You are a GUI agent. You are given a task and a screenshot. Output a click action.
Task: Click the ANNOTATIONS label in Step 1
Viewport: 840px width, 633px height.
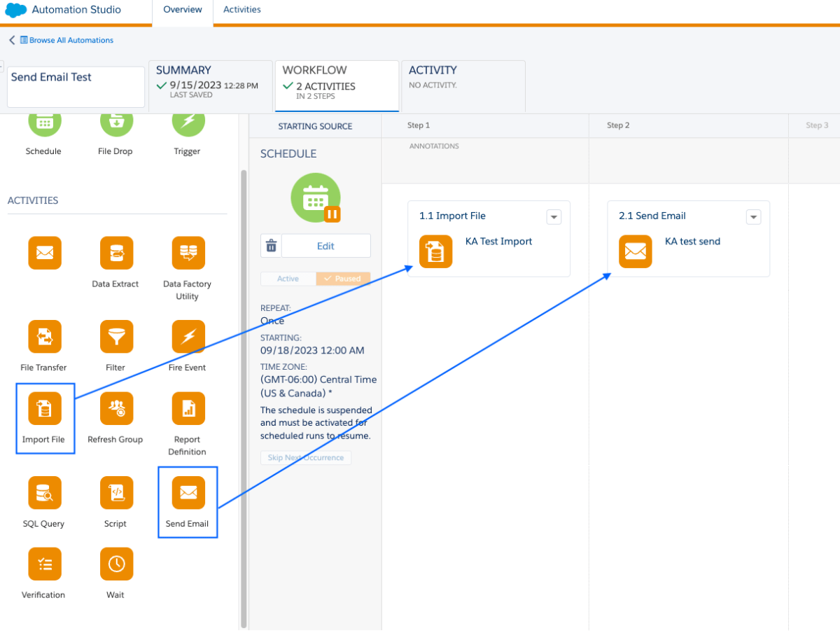click(x=434, y=146)
